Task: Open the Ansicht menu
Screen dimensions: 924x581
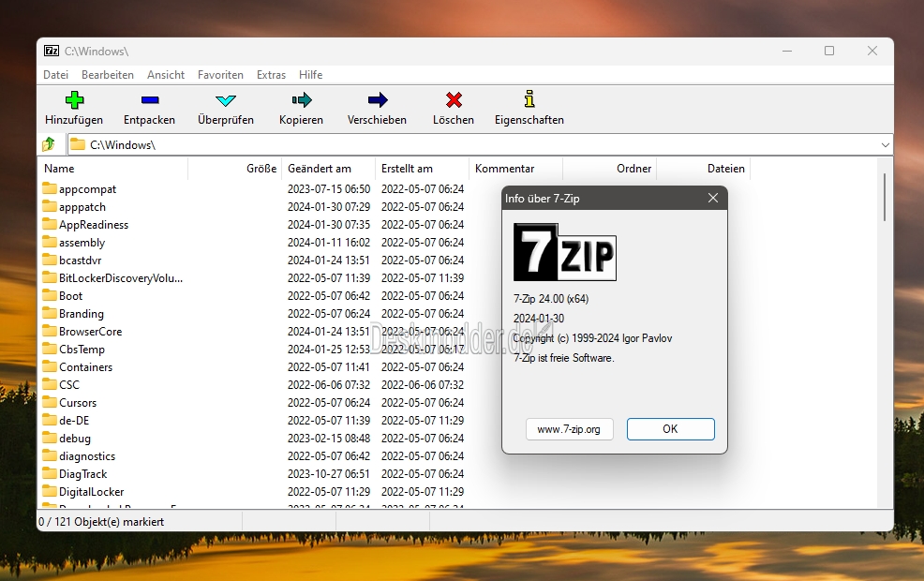Action: click(x=166, y=75)
